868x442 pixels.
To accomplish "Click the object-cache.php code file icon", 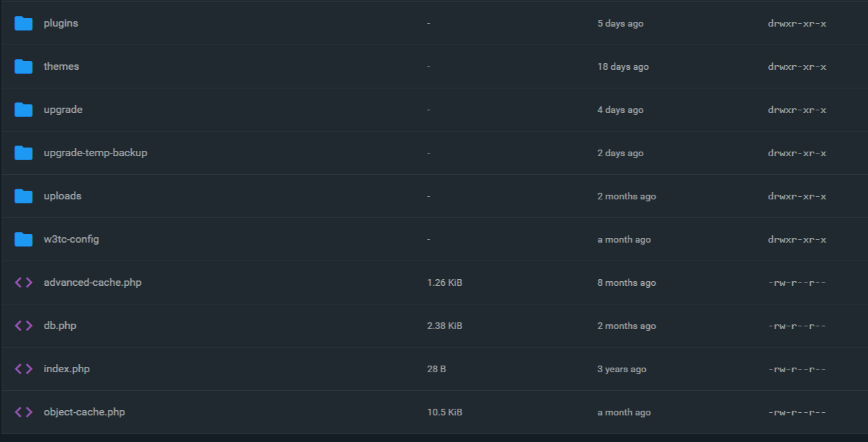I will coord(23,412).
